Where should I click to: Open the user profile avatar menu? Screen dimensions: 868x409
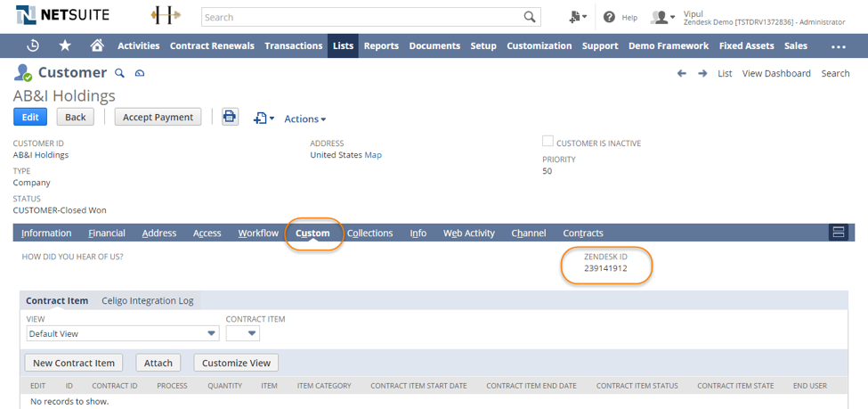pos(662,17)
